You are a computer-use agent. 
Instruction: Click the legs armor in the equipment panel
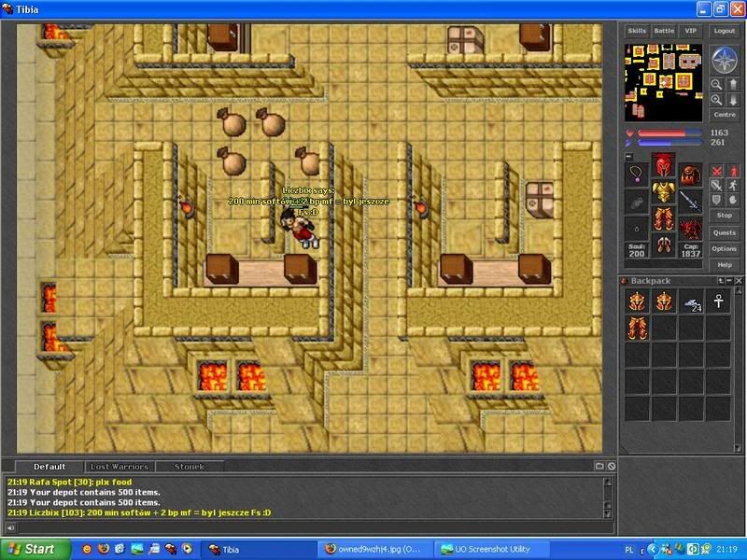click(663, 218)
